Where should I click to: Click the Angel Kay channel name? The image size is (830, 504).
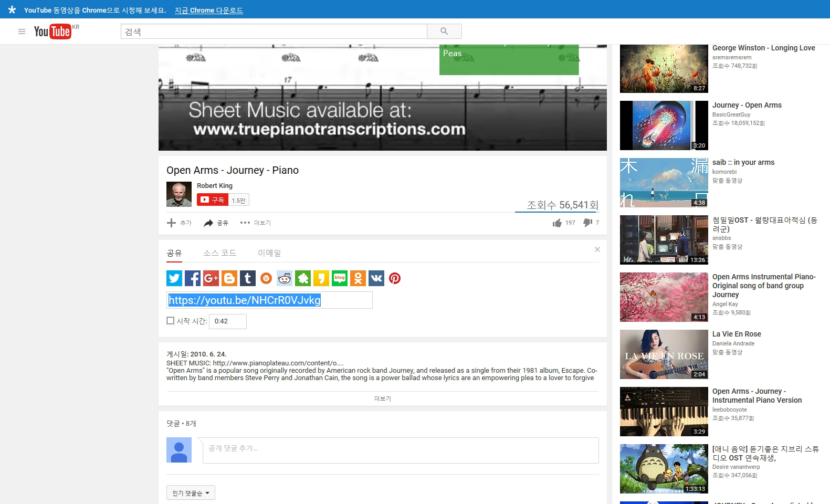click(x=725, y=304)
